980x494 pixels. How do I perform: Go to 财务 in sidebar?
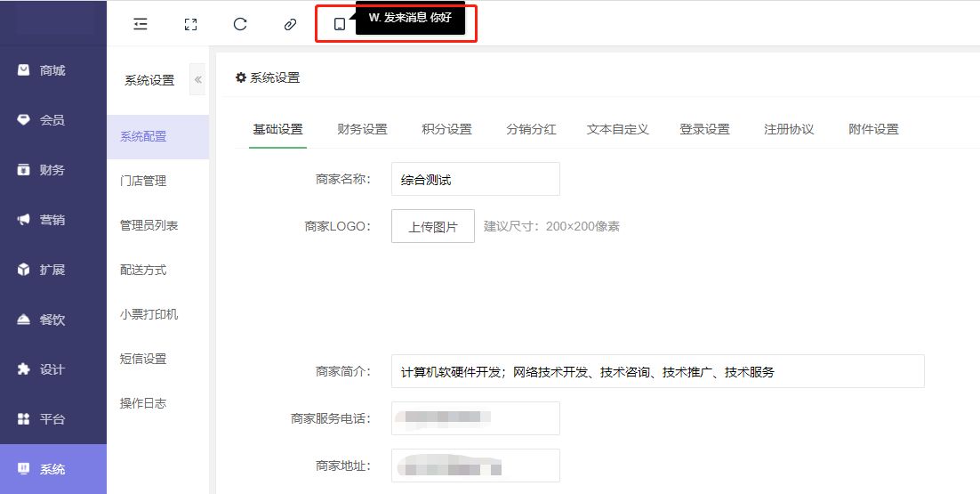(x=52, y=170)
